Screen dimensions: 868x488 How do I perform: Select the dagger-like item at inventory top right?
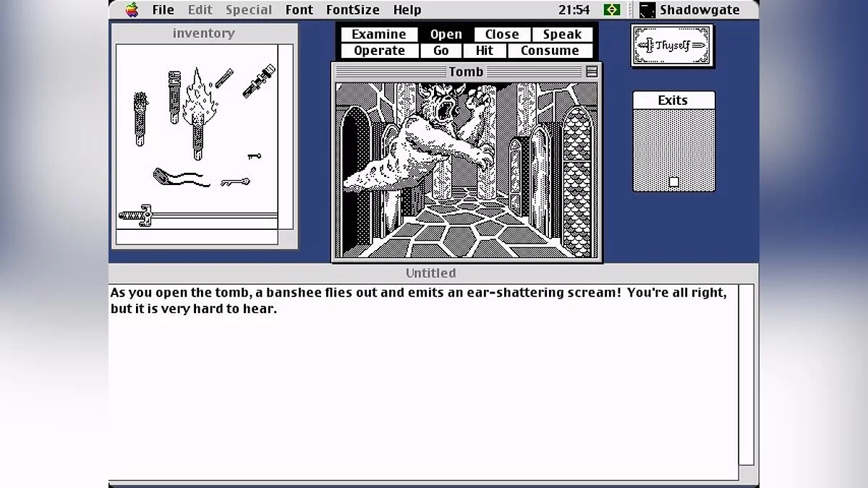(x=258, y=81)
